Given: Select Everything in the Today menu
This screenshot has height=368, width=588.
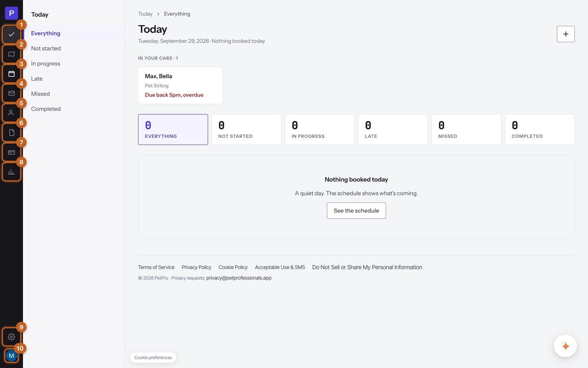Looking at the screenshot, I should pyautogui.click(x=74, y=33).
